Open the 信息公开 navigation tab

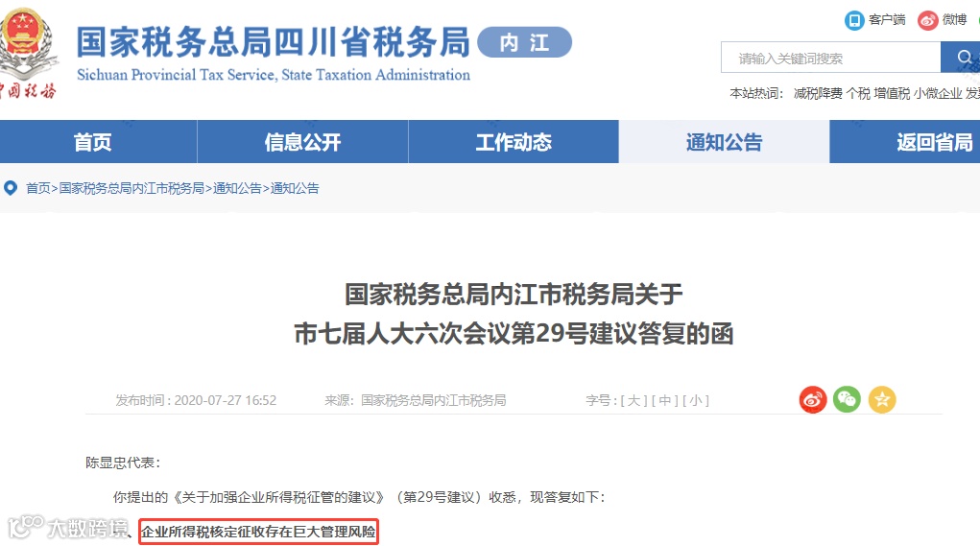[x=302, y=142]
